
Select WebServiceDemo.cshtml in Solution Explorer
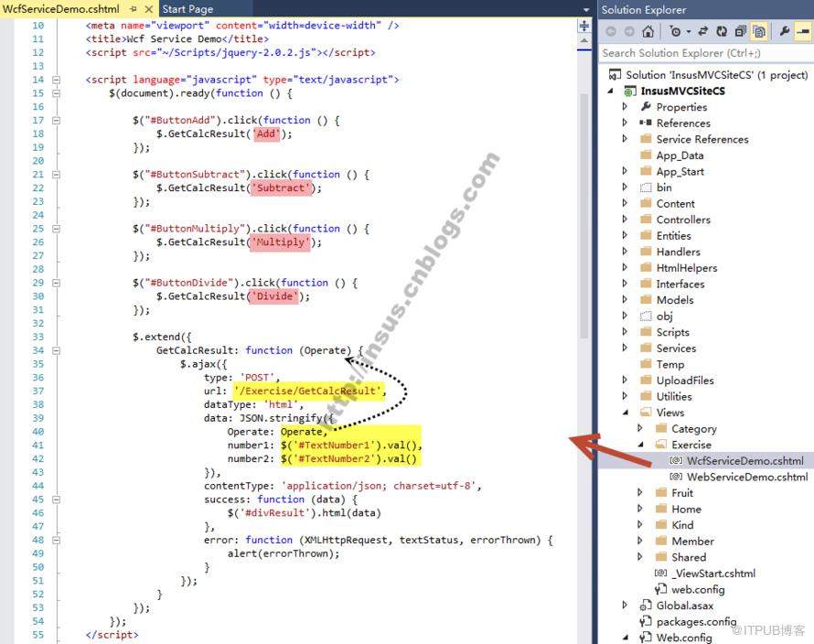pos(747,477)
